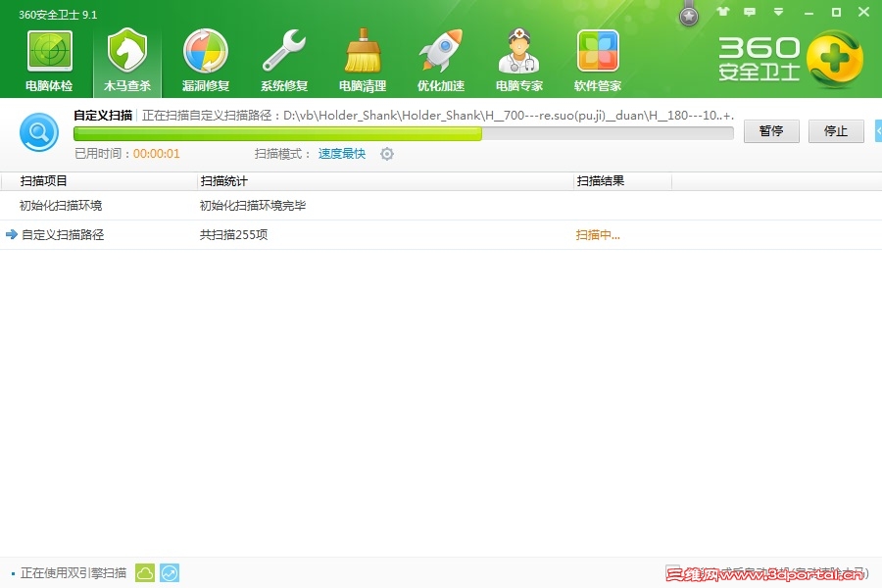Screen dimensions: 882x588
Task: Click the blue magnifier scan icon
Action: click(39, 132)
